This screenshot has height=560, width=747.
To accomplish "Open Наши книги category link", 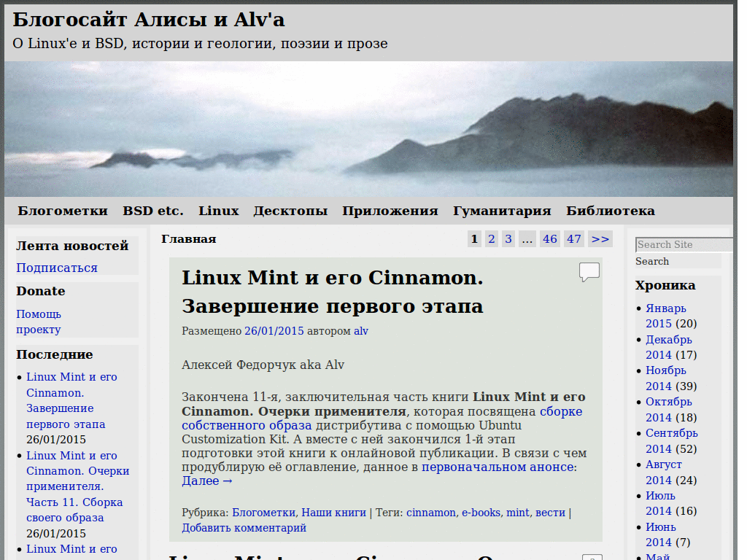I will pyautogui.click(x=333, y=513).
